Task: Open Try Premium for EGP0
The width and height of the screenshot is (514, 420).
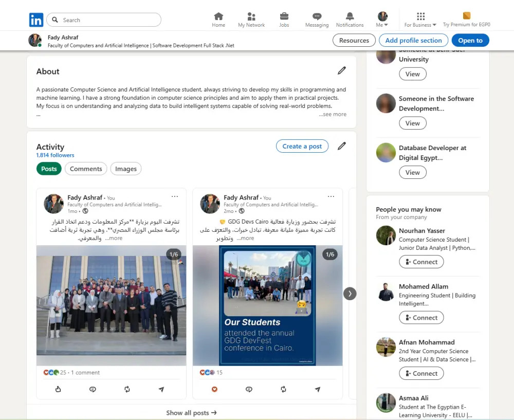Action: pyautogui.click(x=467, y=24)
